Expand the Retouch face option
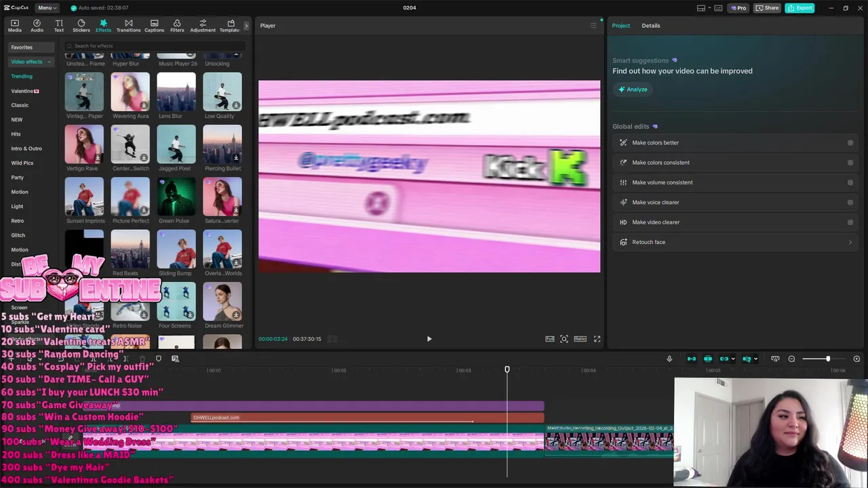 850,242
